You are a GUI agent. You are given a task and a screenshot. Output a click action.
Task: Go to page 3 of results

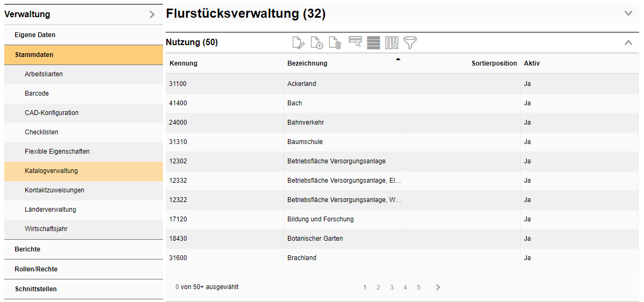[392, 287]
